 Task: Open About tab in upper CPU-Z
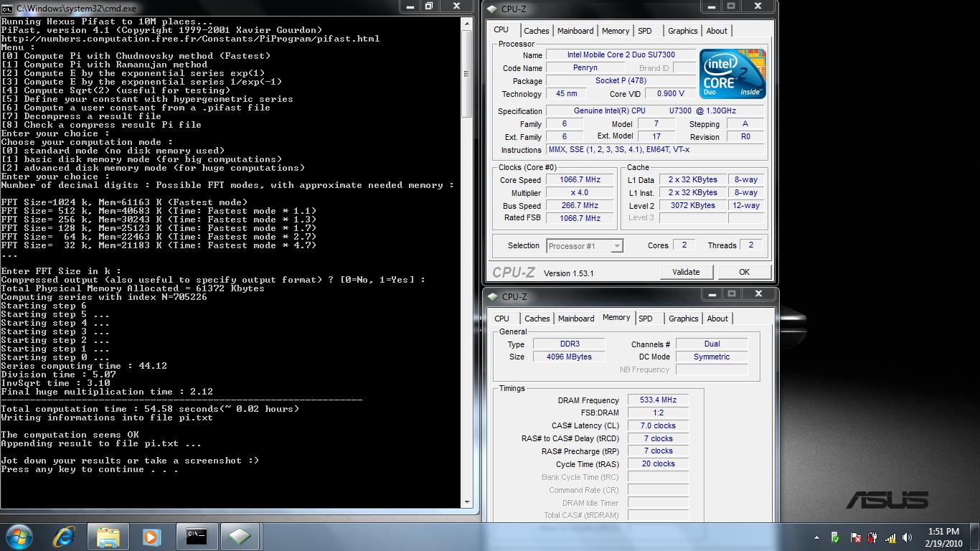pyautogui.click(x=717, y=31)
